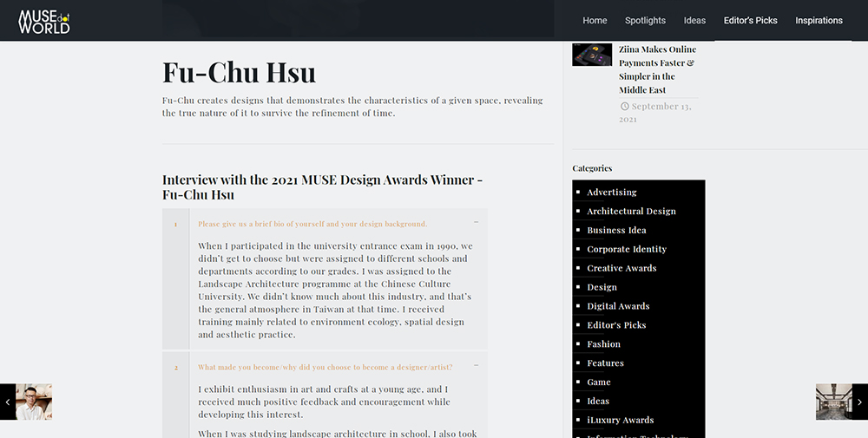
Task: Open the Advertising category
Action: [612, 192]
